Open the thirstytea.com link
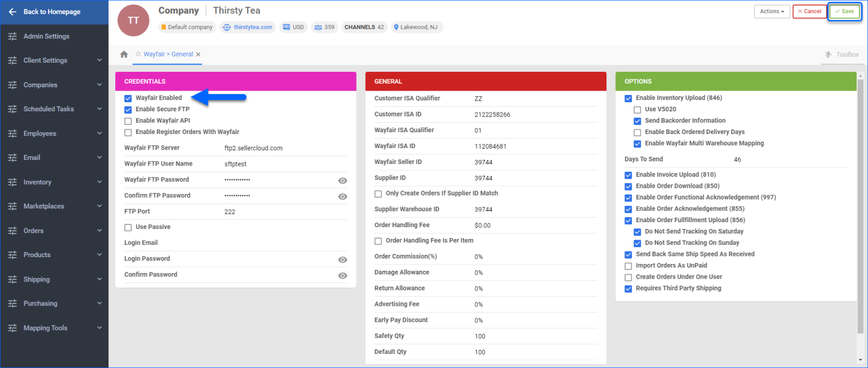 tap(253, 27)
